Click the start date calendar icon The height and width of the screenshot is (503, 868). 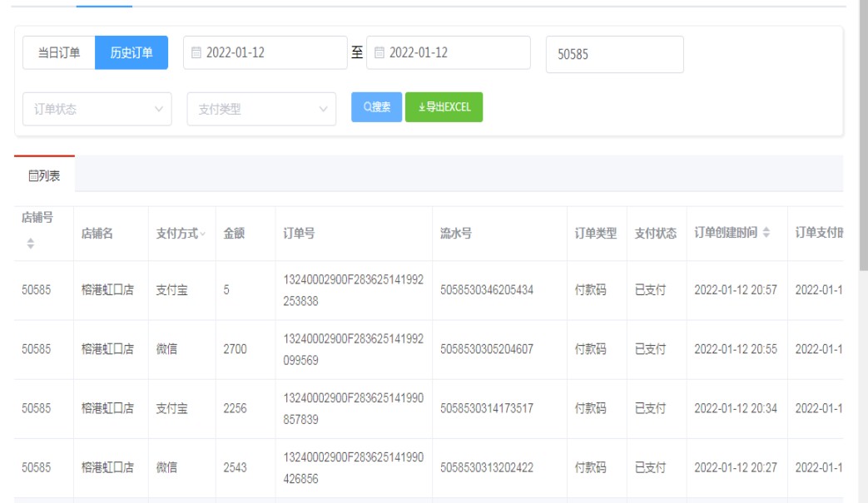coord(196,52)
